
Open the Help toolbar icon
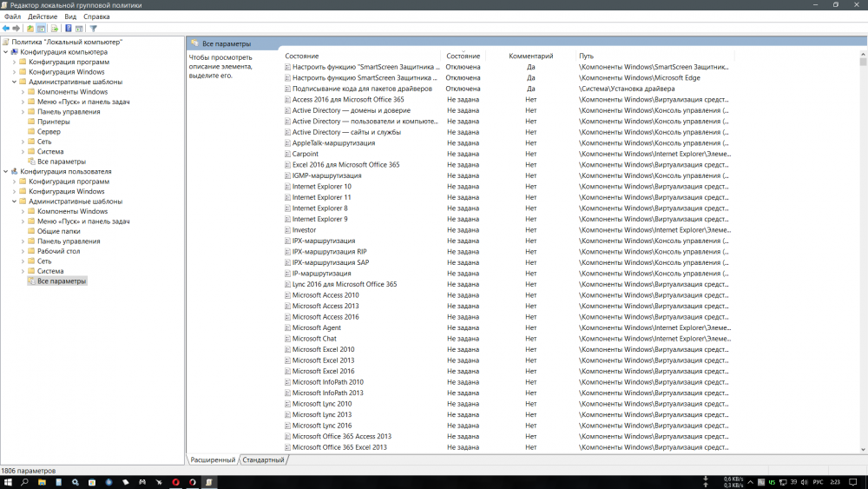tap(68, 29)
